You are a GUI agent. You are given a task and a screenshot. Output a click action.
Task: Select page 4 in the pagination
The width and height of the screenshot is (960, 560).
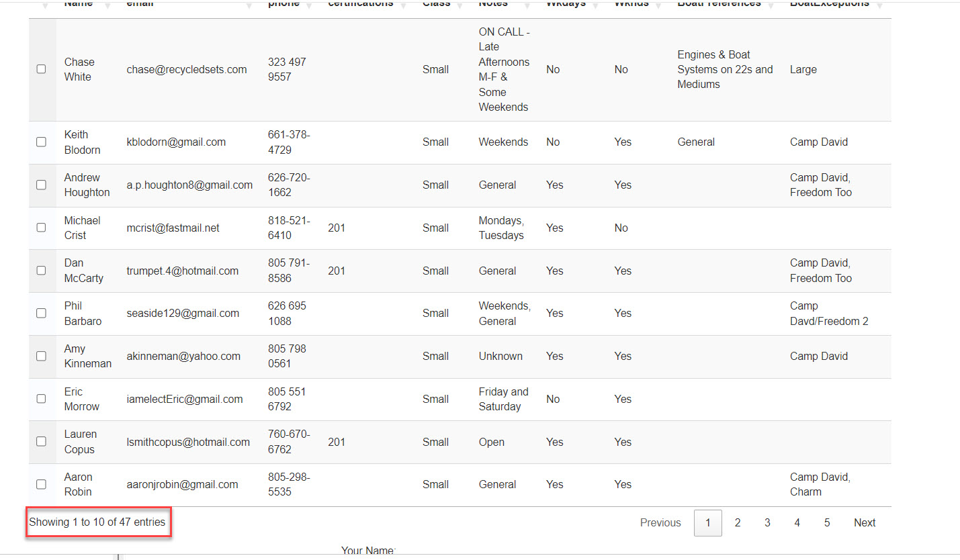[x=797, y=523]
